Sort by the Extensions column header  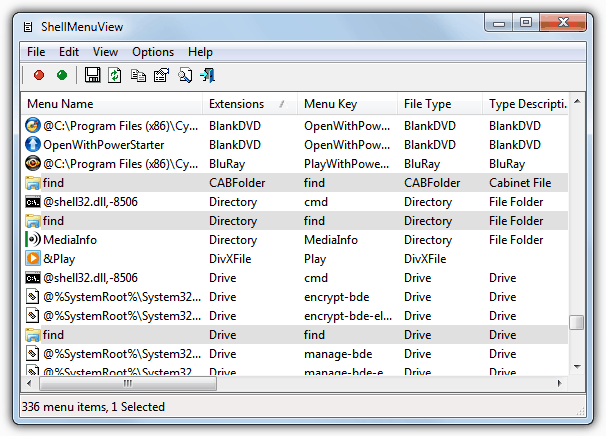[x=250, y=104]
